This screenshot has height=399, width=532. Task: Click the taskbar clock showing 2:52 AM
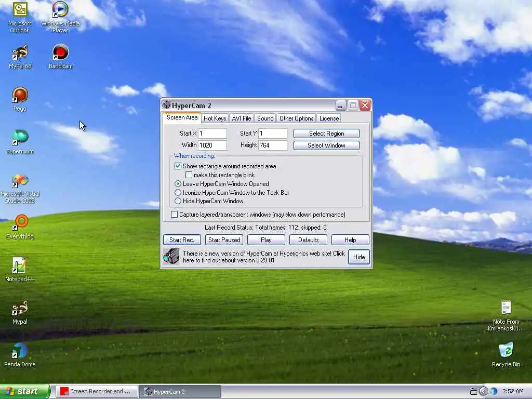513,392
